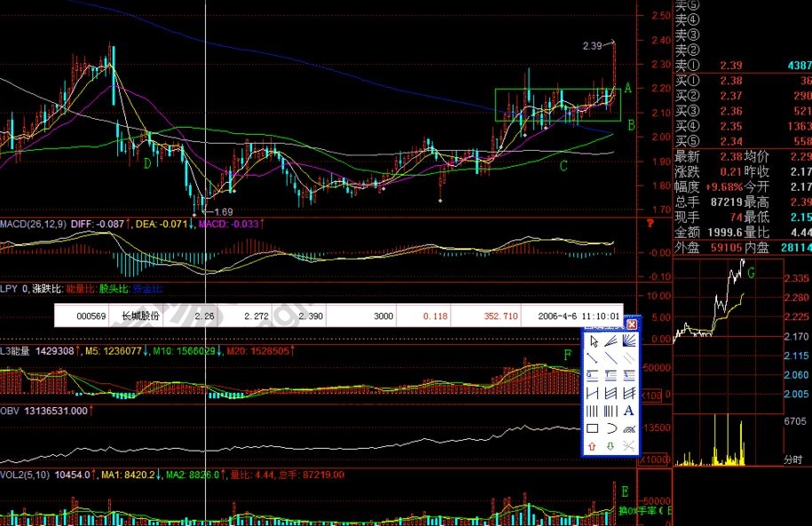Close the drawing tools palette
The height and width of the screenshot is (526, 812).
coord(632,326)
